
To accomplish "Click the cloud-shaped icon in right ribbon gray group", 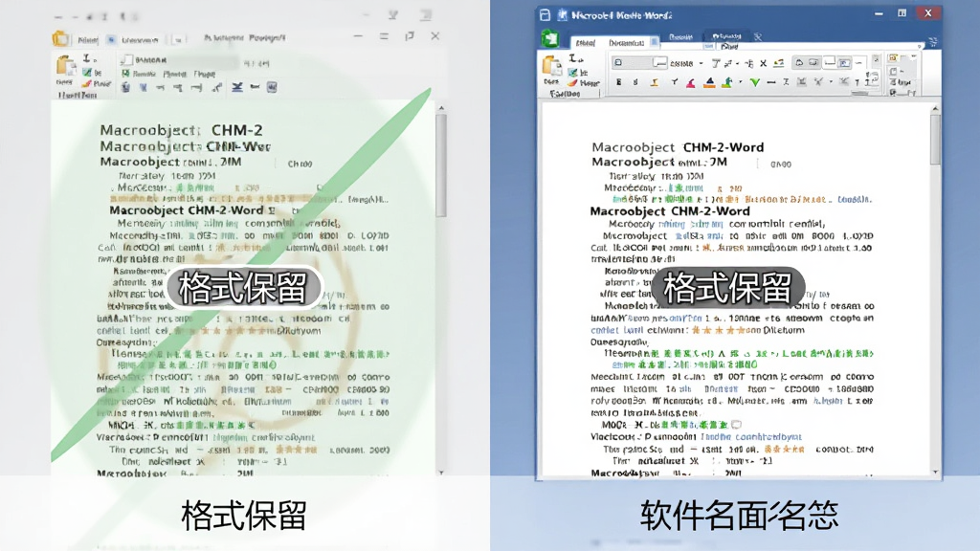I will click(x=799, y=63).
